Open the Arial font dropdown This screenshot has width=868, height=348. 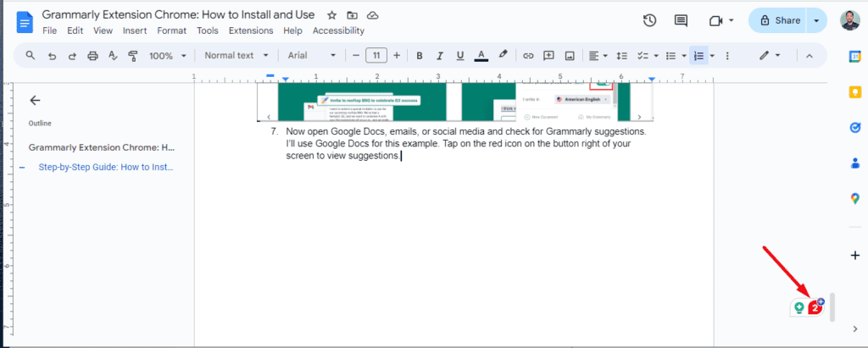(x=312, y=55)
